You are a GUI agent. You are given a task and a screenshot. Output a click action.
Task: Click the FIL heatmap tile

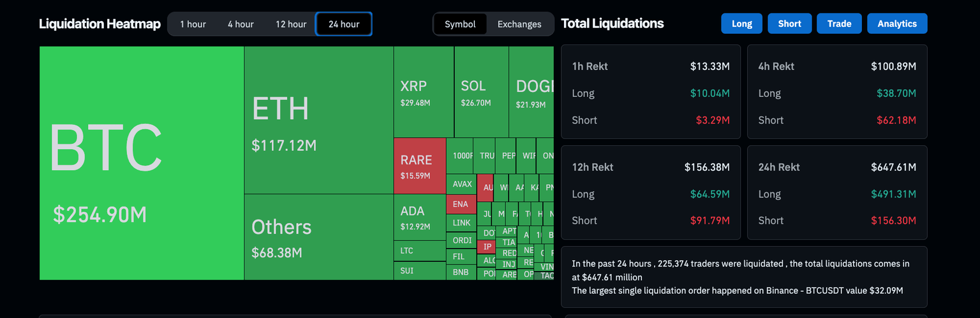coord(461,257)
